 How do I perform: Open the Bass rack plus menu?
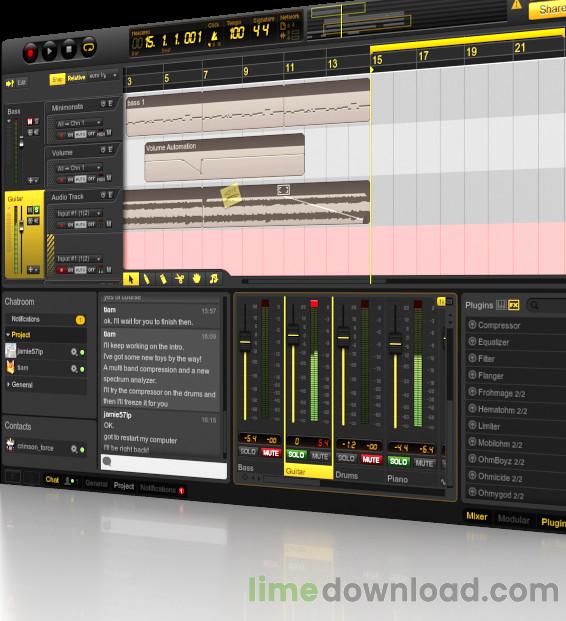[x=33, y=181]
